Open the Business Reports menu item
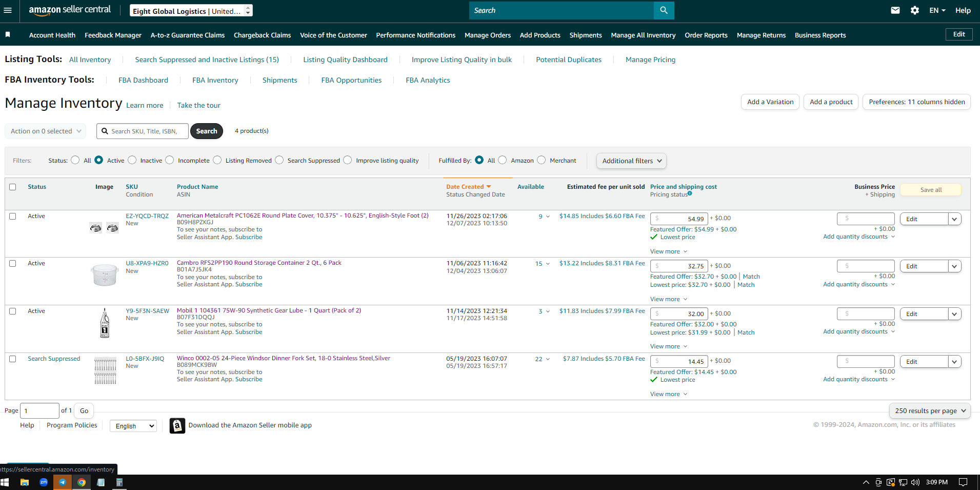980x490 pixels. click(820, 35)
